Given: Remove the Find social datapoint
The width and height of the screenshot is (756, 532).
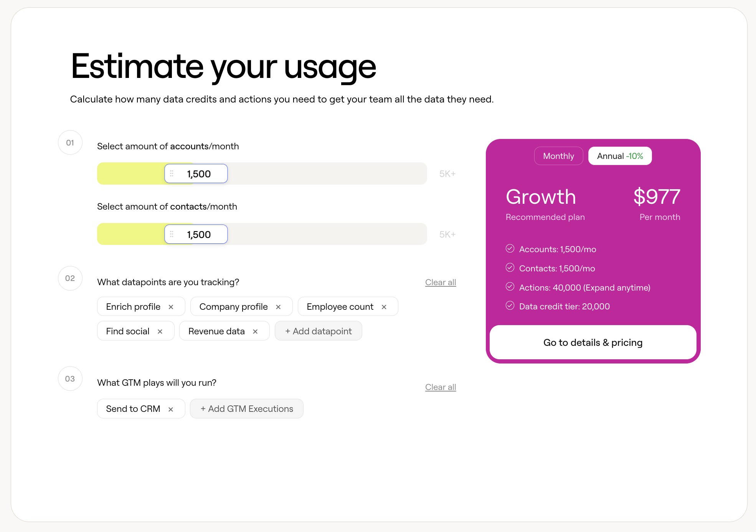Looking at the screenshot, I should pyautogui.click(x=160, y=331).
